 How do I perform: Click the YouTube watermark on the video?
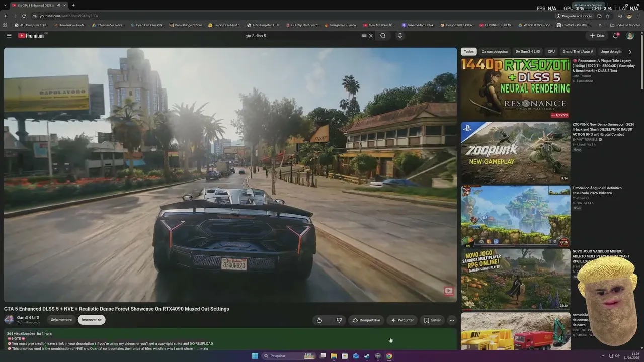(448, 291)
